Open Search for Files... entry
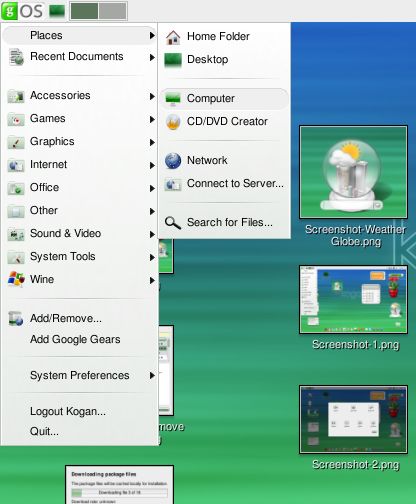Image resolution: width=416 pixels, height=504 pixels. (225, 222)
